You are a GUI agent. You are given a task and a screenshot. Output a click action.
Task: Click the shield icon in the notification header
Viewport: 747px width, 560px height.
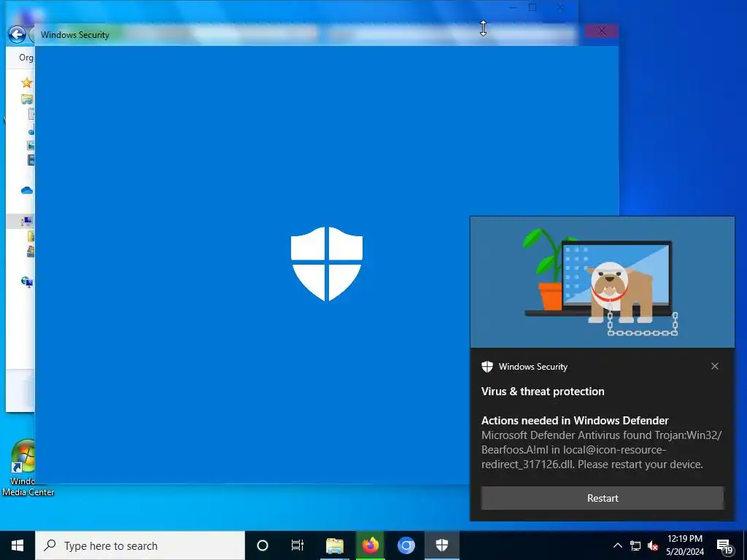[x=487, y=367]
